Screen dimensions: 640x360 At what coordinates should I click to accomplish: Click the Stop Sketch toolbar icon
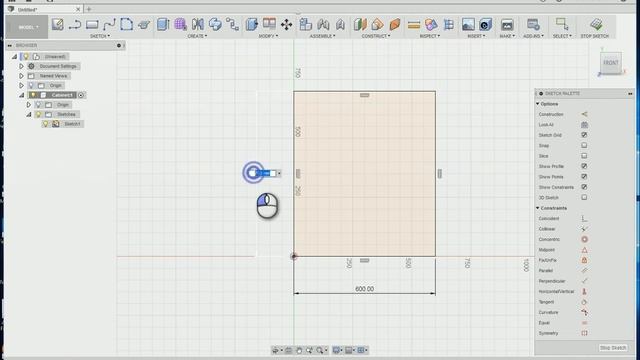click(x=596, y=24)
